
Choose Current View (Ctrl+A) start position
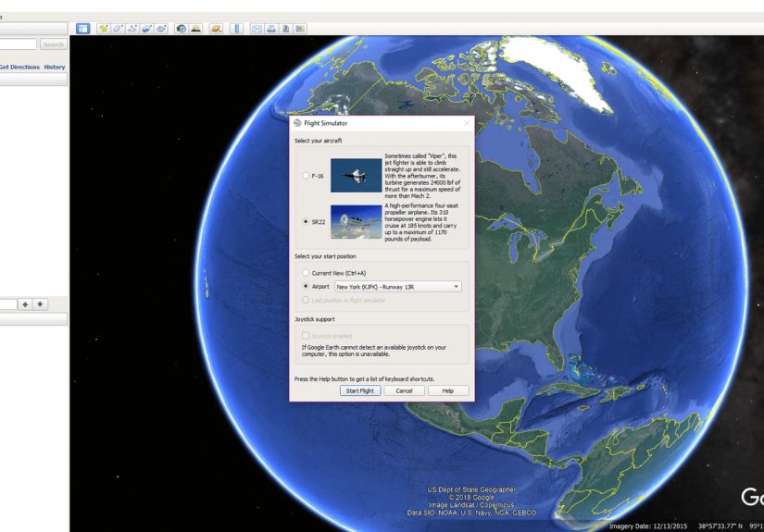tap(306, 273)
